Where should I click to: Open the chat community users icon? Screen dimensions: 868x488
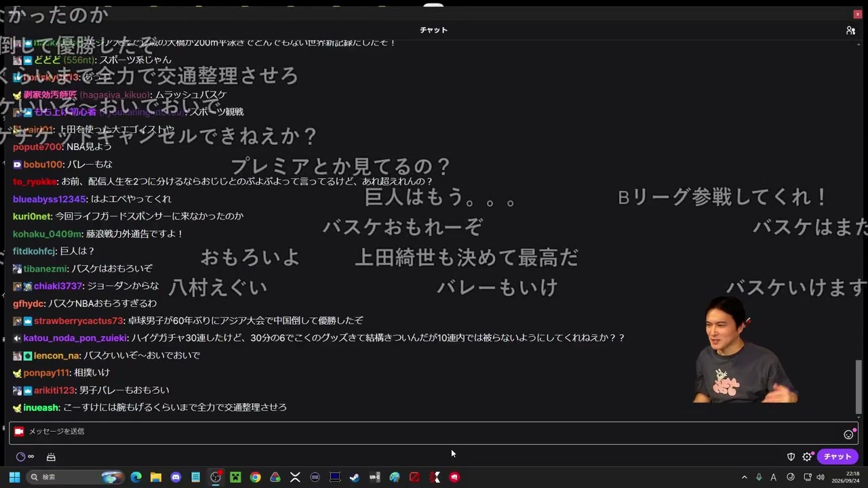(850, 30)
